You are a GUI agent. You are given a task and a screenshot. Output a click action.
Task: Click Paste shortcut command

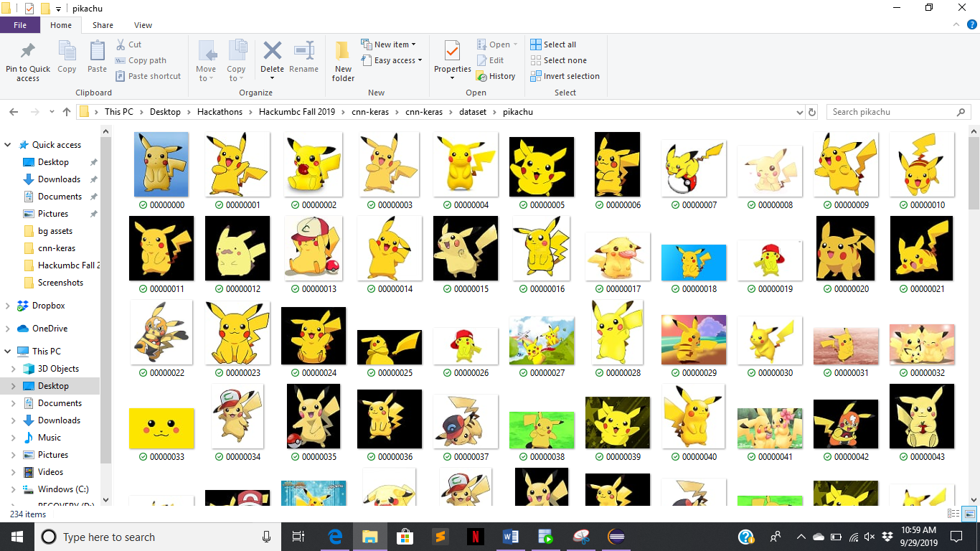click(148, 76)
